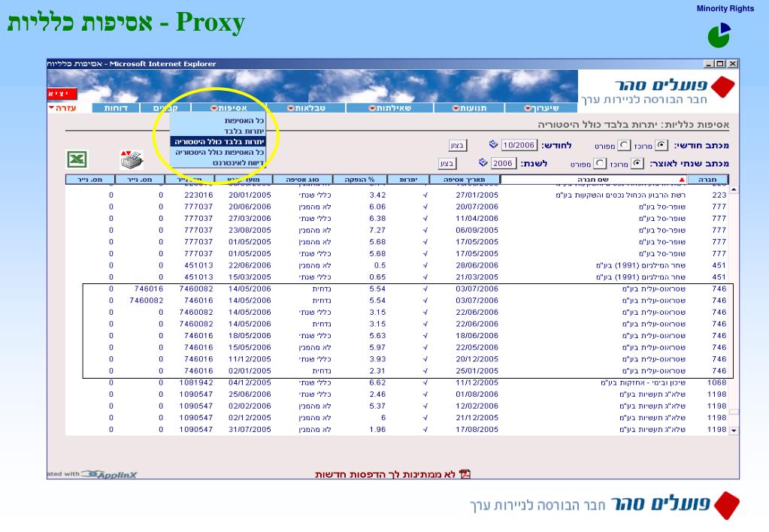This screenshot has width=769, height=532.
Task: Click the PDF icon in the bottom status line
Action: 465,473
